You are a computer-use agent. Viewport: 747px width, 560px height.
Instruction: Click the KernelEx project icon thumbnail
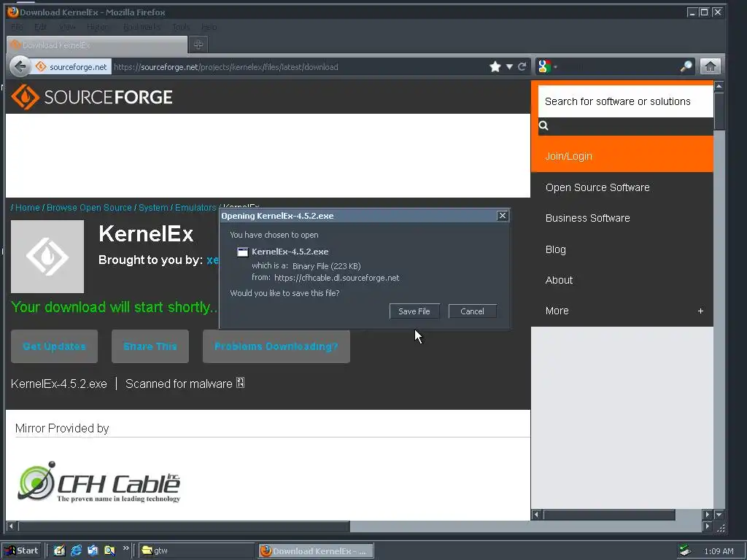pyautogui.click(x=47, y=257)
